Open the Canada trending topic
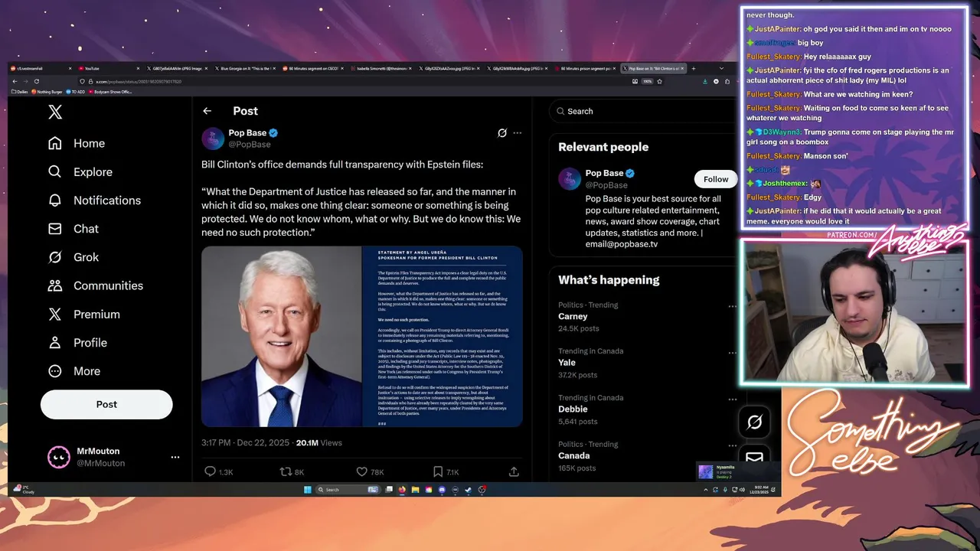Viewport: 980px width, 551px height. (573, 455)
